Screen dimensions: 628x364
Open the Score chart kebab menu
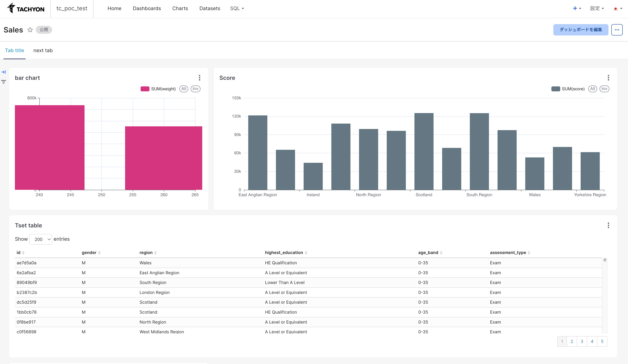tap(608, 78)
